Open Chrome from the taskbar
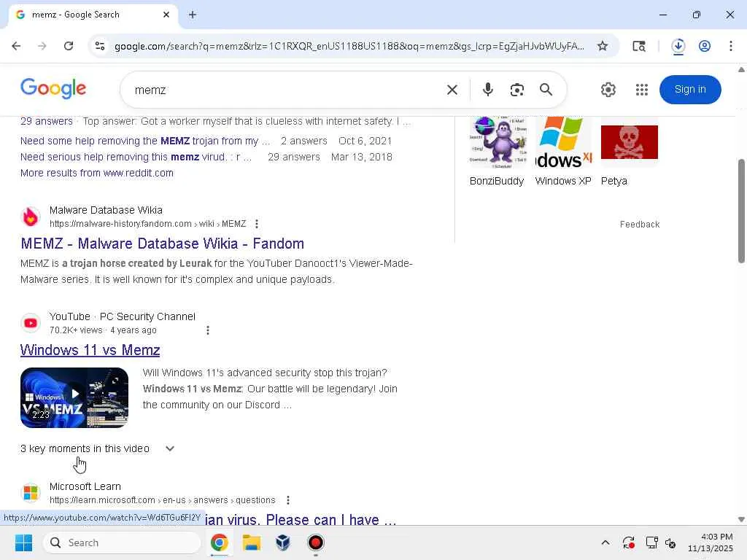747x560 pixels. [219, 542]
